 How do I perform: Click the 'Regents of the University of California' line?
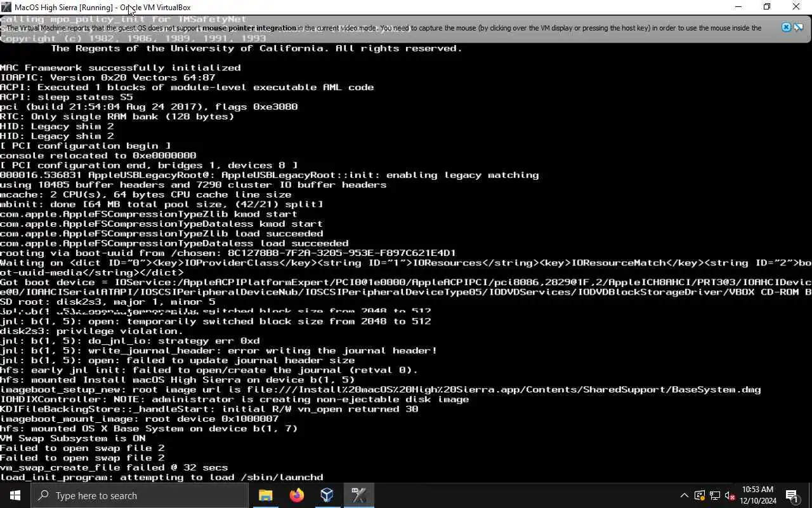pos(257,48)
